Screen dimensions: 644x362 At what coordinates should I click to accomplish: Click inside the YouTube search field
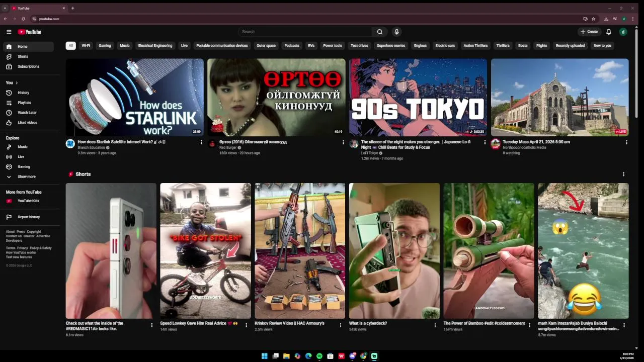click(305, 32)
